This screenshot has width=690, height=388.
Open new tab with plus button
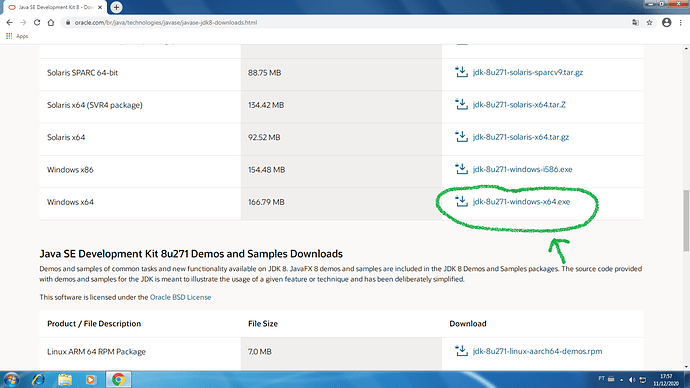click(x=116, y=7)
